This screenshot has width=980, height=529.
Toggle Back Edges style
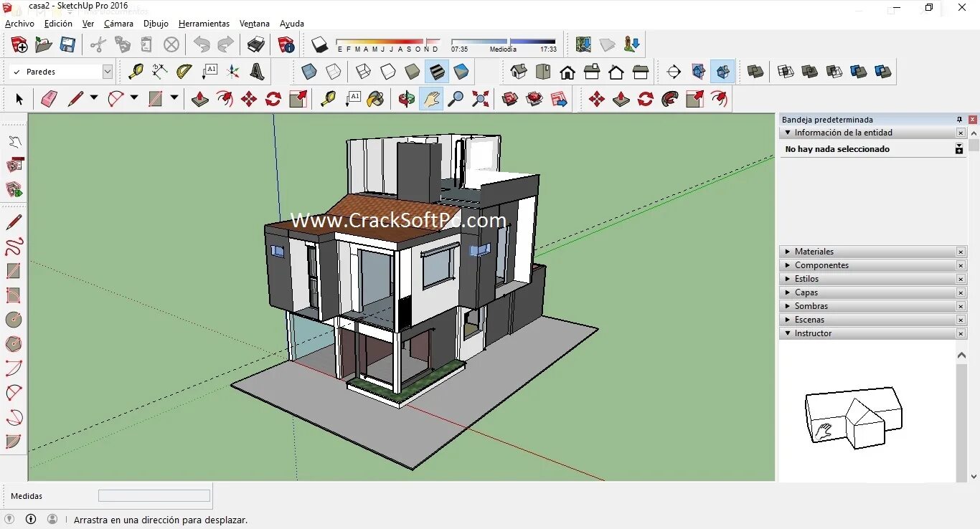(x=334, y=72)
